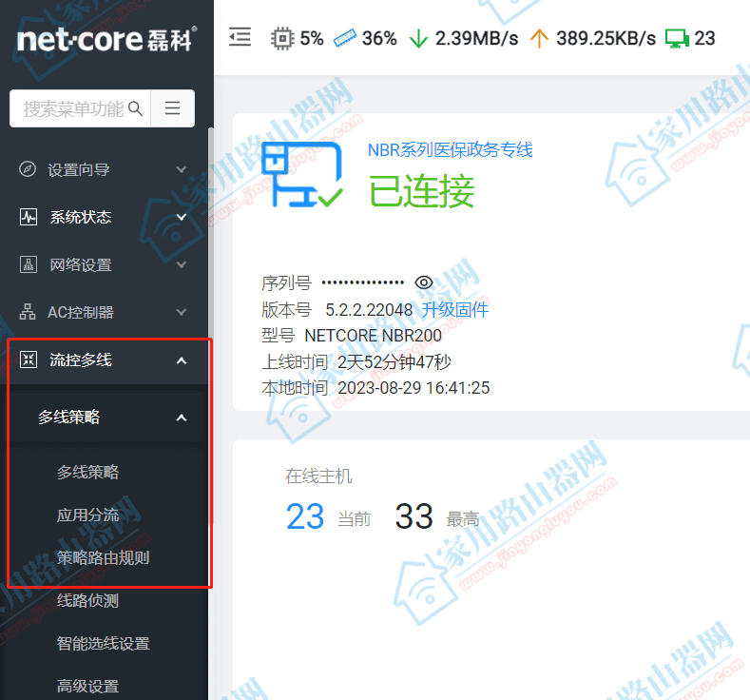Click the connected network status icon
750x700 pixels.
point(302,175)
